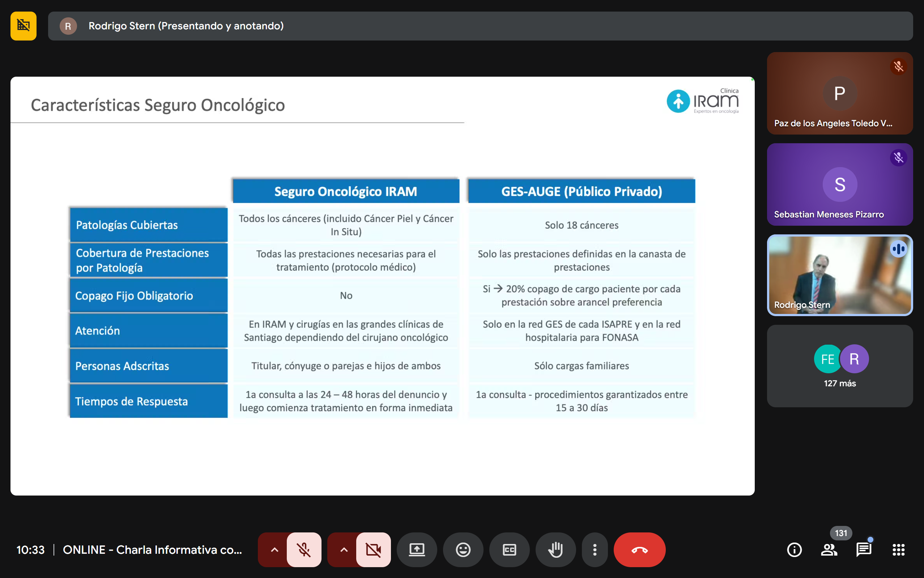Toggle closed captions button

click(x=509, y=550)
